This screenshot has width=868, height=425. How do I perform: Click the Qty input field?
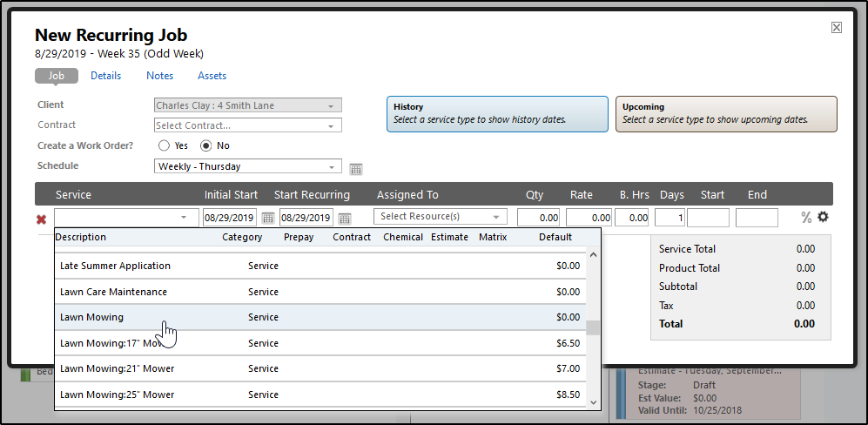[x=539, y=218]
